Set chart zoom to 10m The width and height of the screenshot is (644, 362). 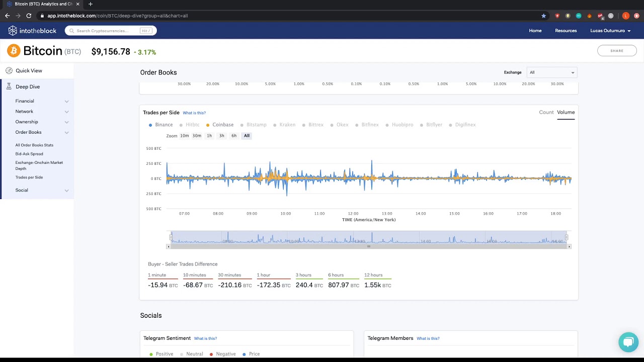(x=185, y=136)
